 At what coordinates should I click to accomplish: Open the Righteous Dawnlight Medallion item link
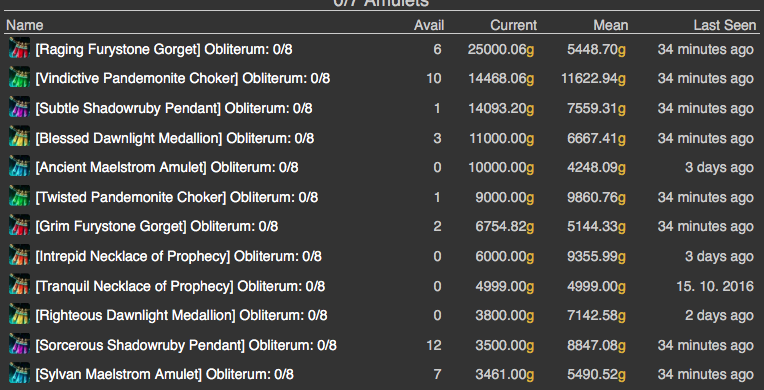[x=135, y=315]
